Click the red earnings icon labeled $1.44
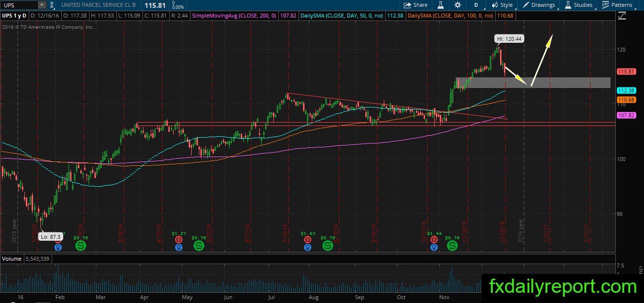This screenshot has height=303, width=644. 434,240
